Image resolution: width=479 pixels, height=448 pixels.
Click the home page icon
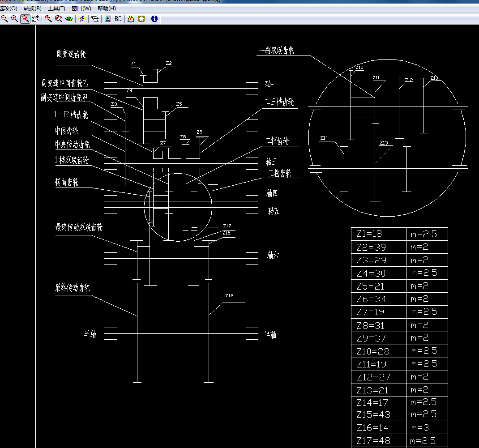coord(141,19)
